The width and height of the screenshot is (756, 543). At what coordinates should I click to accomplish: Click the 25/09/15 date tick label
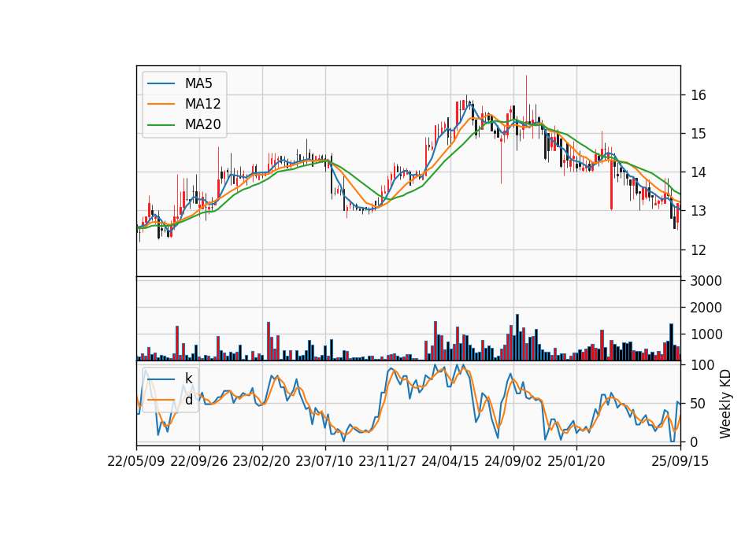[x=680, y=461]
